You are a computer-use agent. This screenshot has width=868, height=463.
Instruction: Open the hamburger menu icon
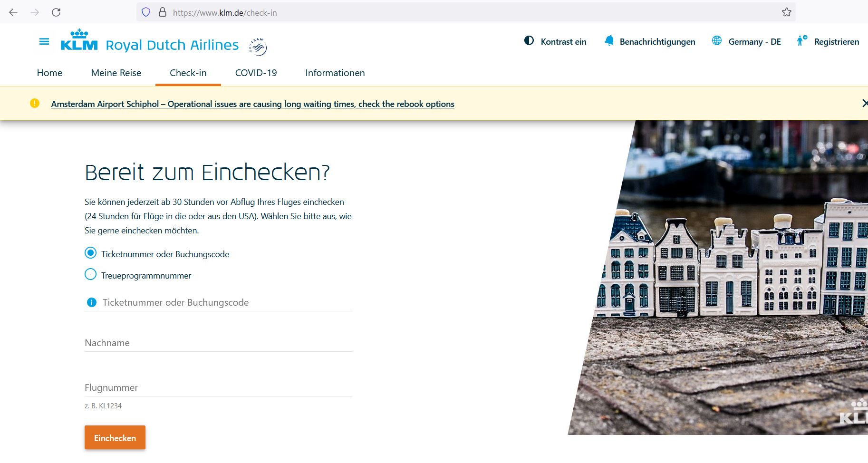click(x=44, y=42)
